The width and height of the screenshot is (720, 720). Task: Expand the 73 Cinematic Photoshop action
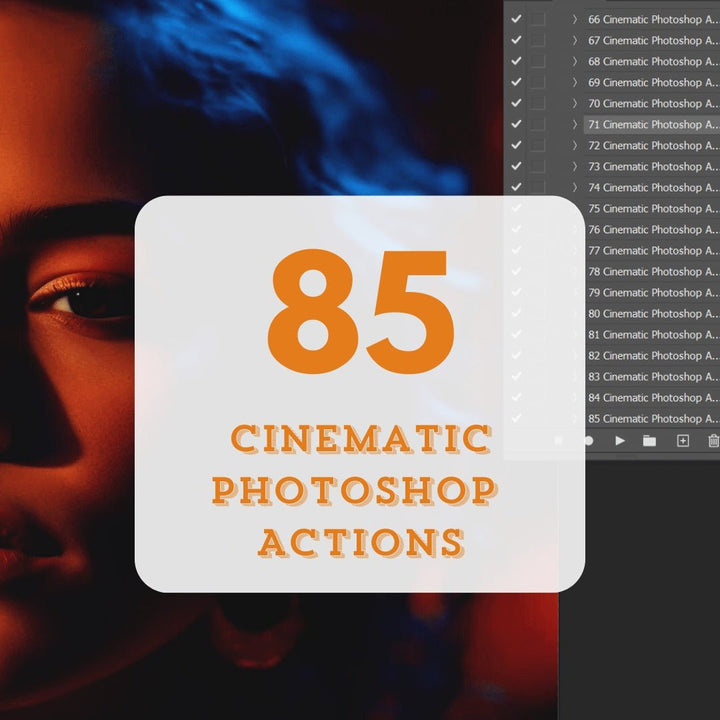[x=575, y=166]
